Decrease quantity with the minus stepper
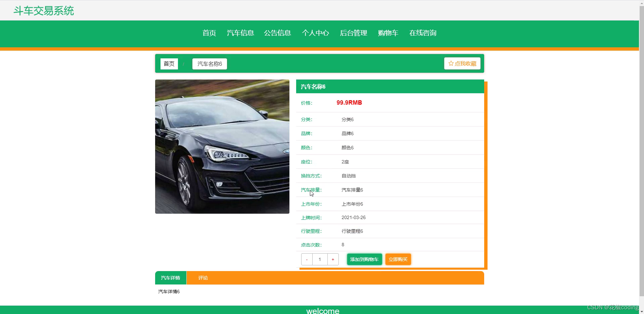The height and width of the screenshot is (314, 644). (x=307, y=259)
